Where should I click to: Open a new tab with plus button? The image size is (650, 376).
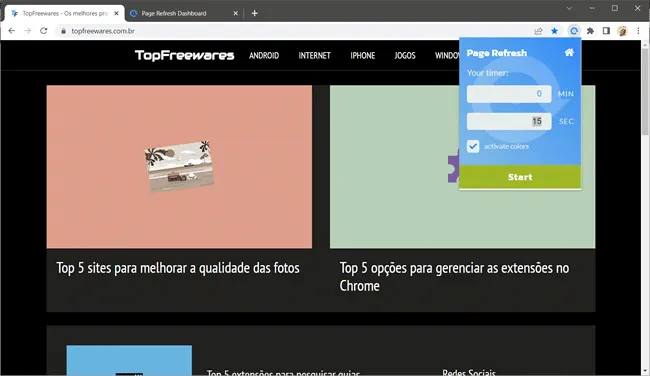[x=255, y=13]
